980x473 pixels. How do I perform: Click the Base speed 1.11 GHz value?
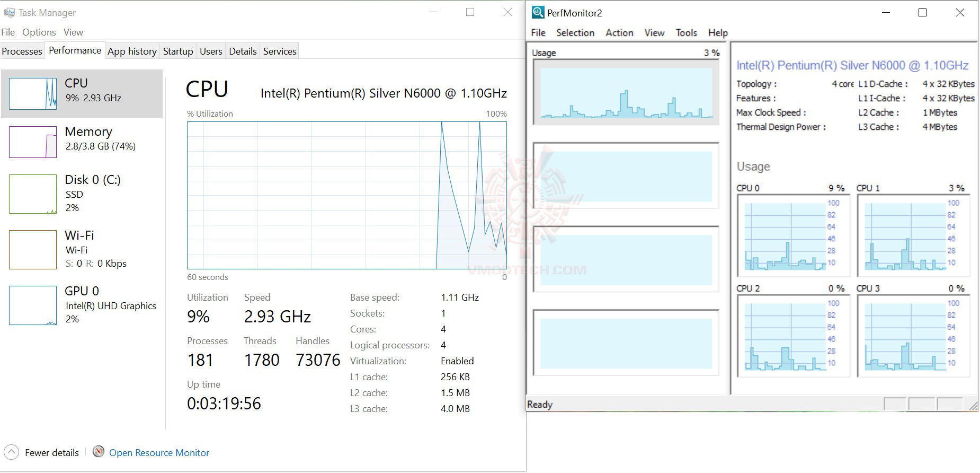tap(460, 297)
